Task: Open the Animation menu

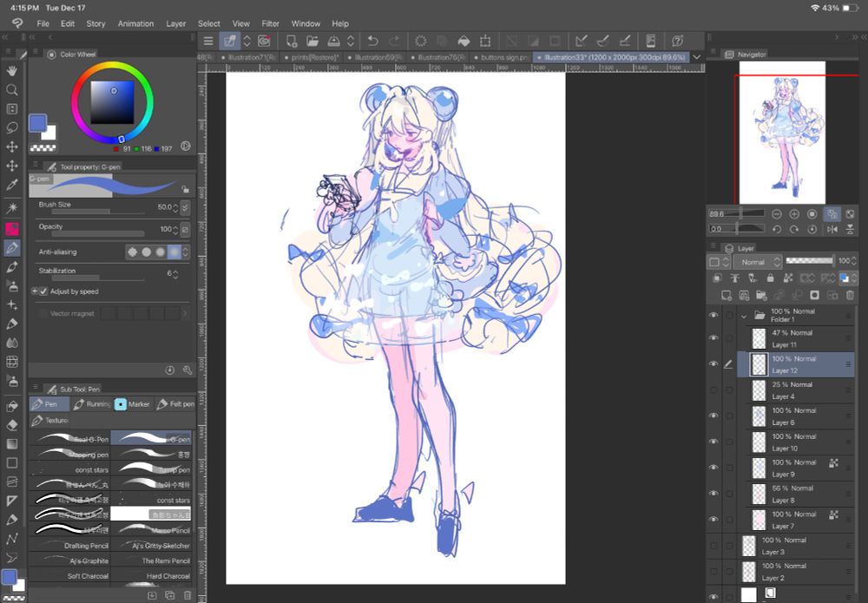Action: point(135,23)
